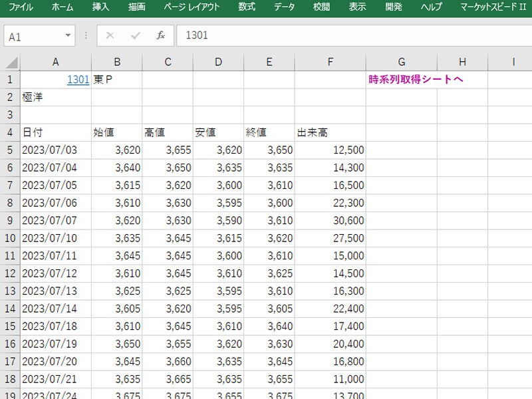Select the date cell 2023/07/12
The height and width of the screenshot is (399, 532).
(x=56, y=274)
